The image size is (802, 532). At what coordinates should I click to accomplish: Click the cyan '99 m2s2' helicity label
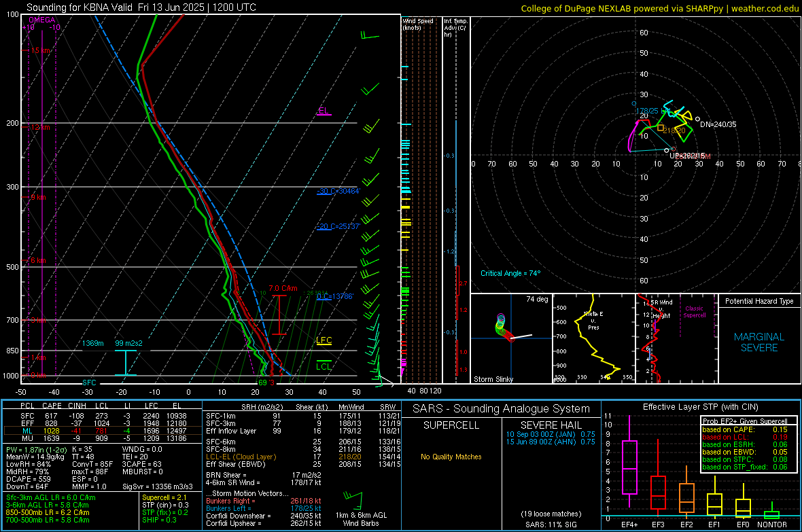(x=128, y=343)
